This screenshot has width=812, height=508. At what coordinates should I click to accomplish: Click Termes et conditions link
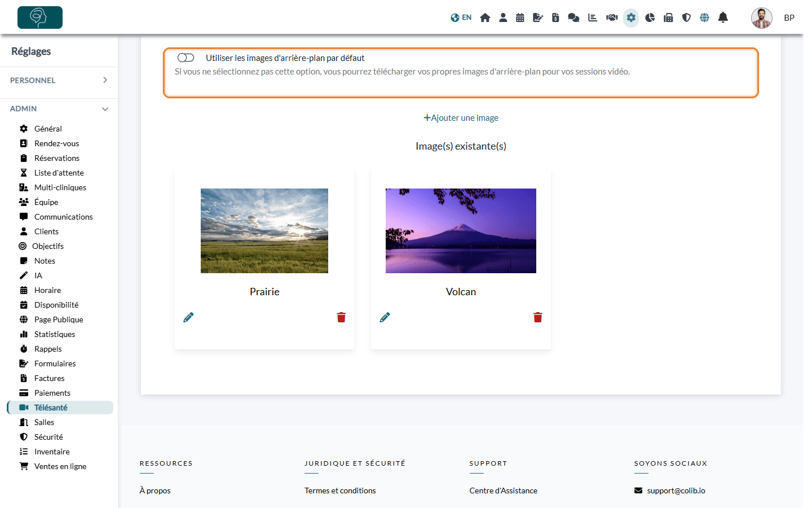340,491
